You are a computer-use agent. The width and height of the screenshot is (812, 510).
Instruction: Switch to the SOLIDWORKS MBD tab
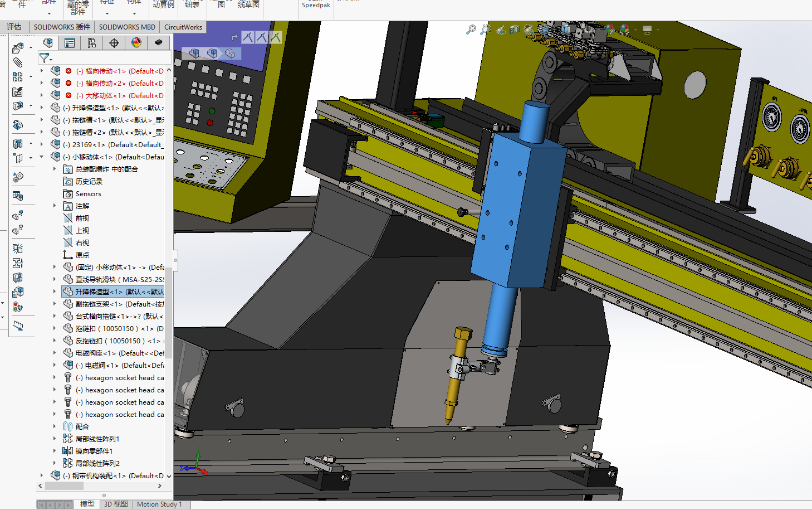127,27
